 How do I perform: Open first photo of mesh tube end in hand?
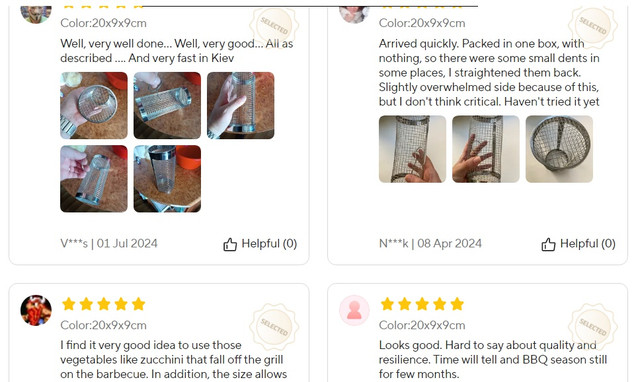[94, 106]
